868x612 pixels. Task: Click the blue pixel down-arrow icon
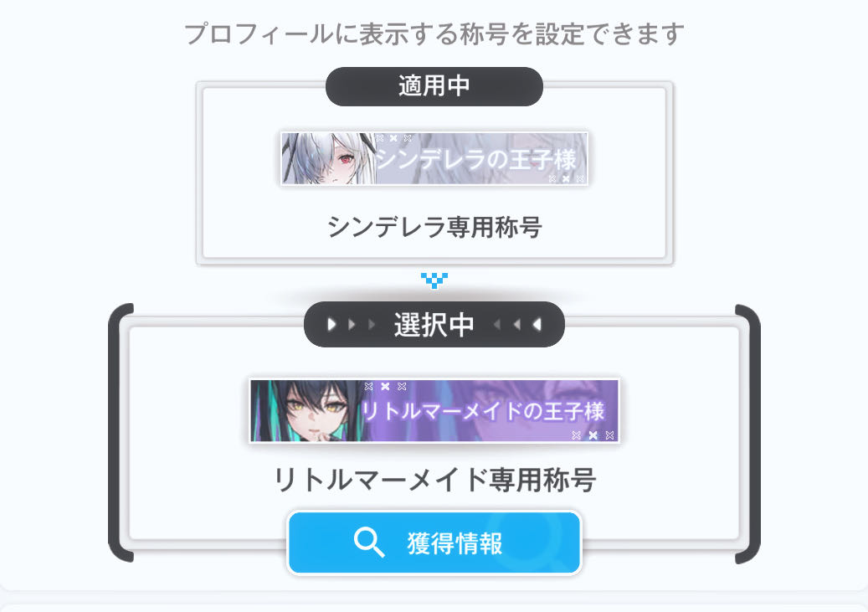click(x=434, y=280)
